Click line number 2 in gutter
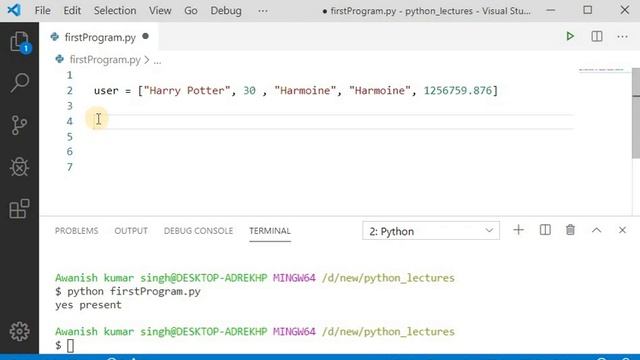Image resolution: width=640 pixels, height=360 pixels. tap(69, 91)
